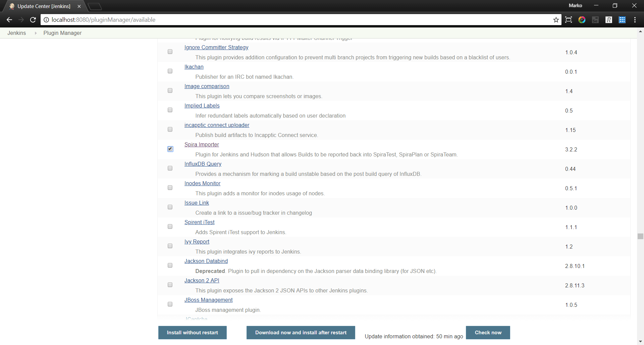Go back to the previous browser page
644x345 pixels.
pos(9,20)
